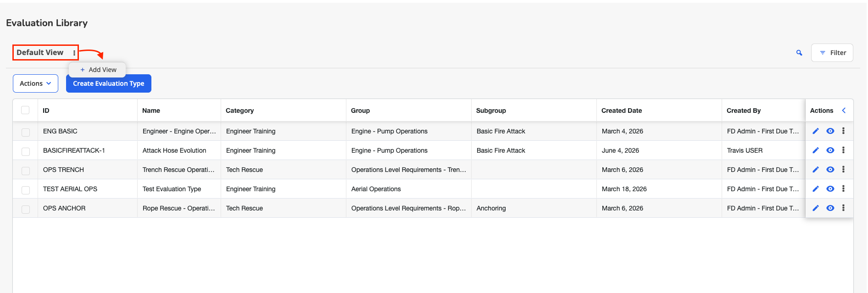Image resolution: width=868 pixels, height=293 pixels.
Task: View OPS TRENCH with the eye icon
Action: click(x=830, y=170)
